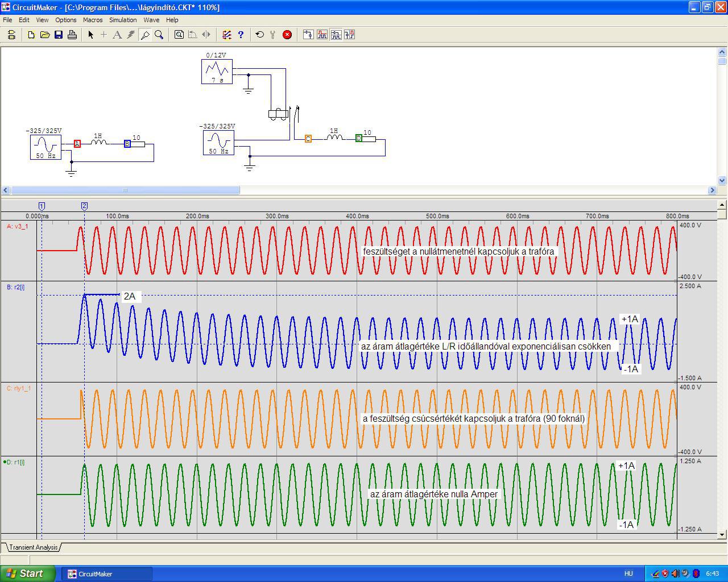Click the waveform pane scroll down arrow

coord(722,534)
